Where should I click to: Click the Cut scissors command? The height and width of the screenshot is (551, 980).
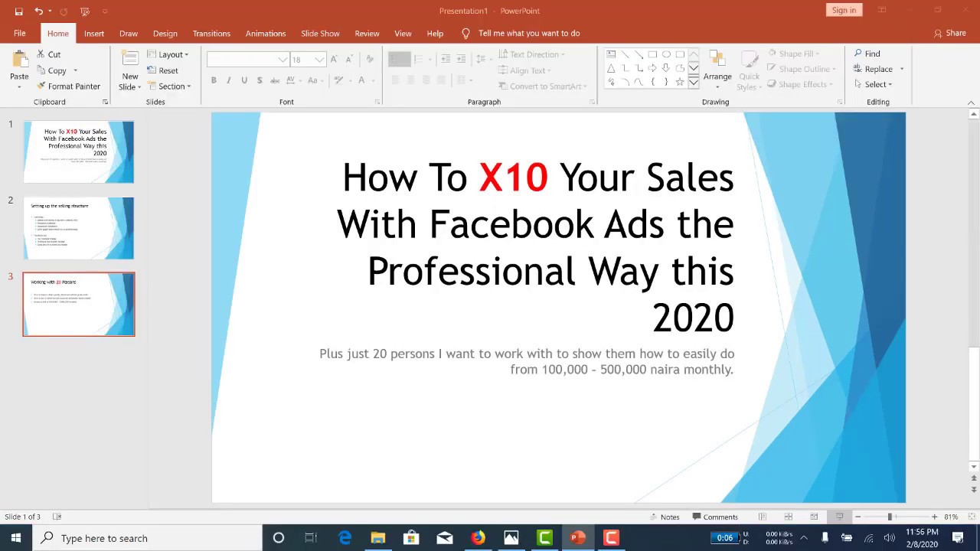(48, 54)
